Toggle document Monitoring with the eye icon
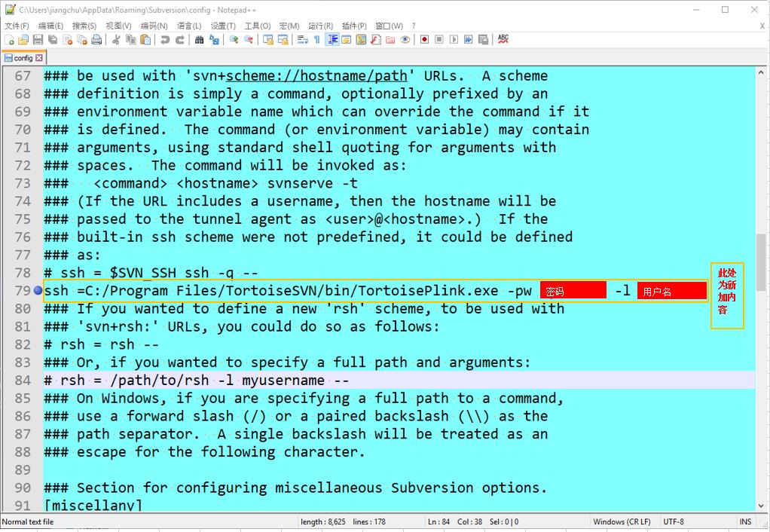The image size is (770, 532). point(403,39)
